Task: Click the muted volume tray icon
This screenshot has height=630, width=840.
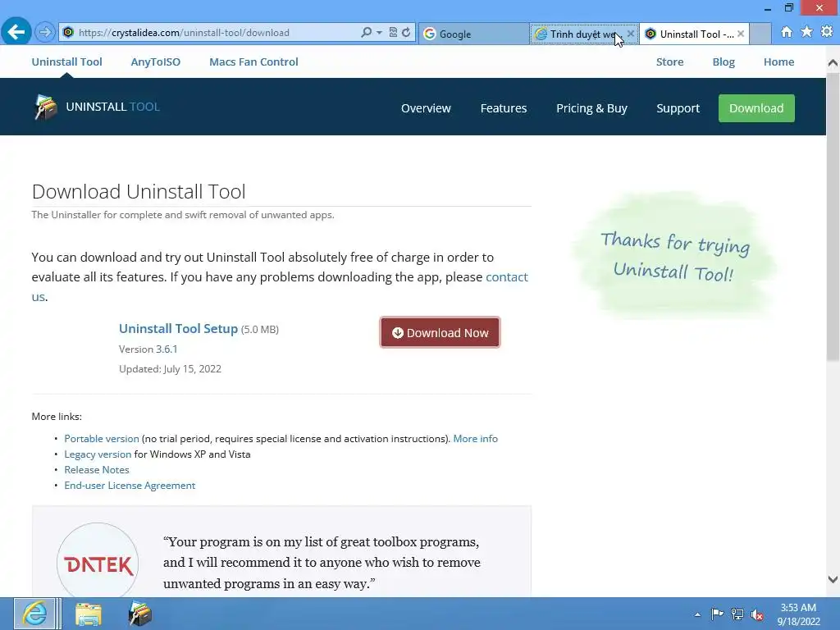Action: [757, 614]
